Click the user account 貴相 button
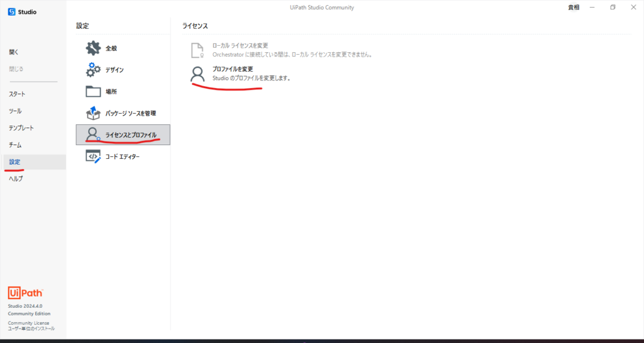 (574, 8)
